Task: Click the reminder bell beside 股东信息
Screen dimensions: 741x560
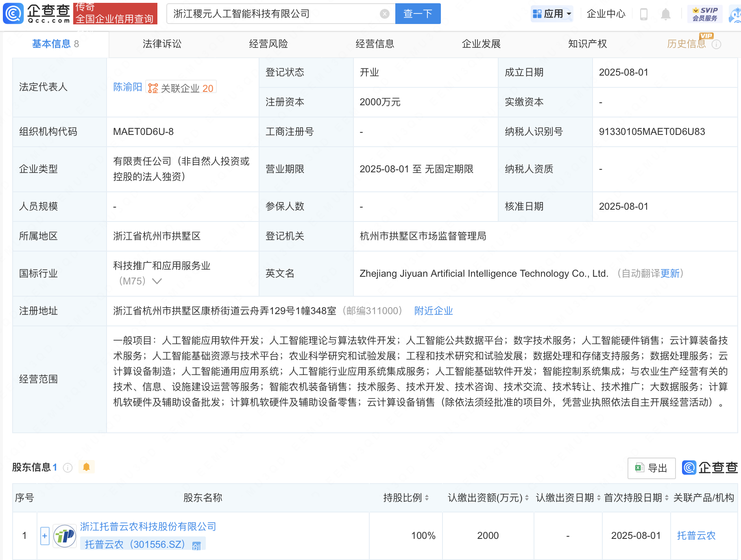Action: [x=86, y=467]
